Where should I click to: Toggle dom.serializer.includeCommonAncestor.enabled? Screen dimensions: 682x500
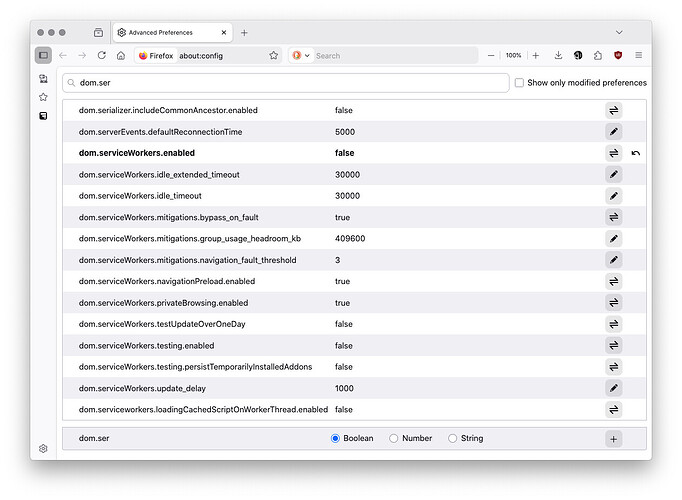[x=614, y=110]
